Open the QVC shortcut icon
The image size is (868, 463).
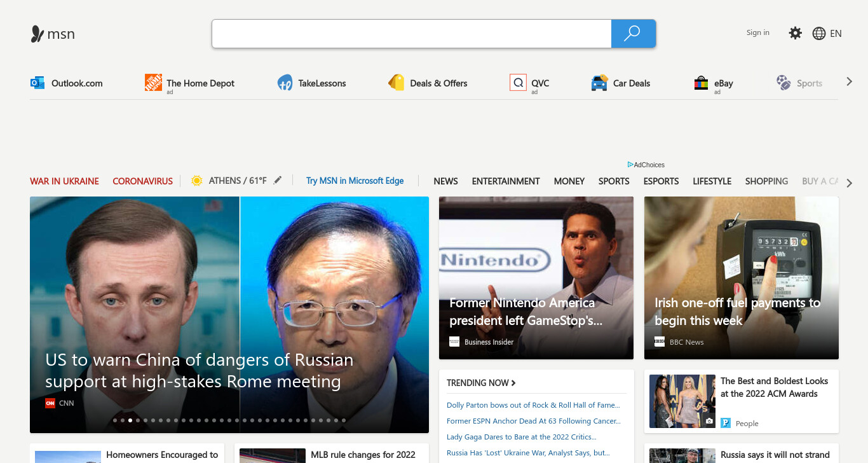click(518, 83)
